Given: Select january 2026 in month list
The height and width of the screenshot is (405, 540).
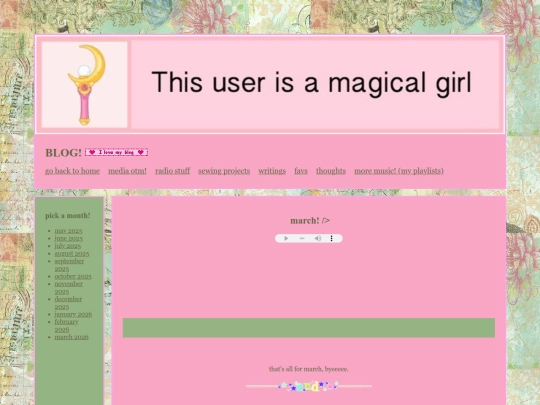Looking at the screenshot, I should click(73, 314).
